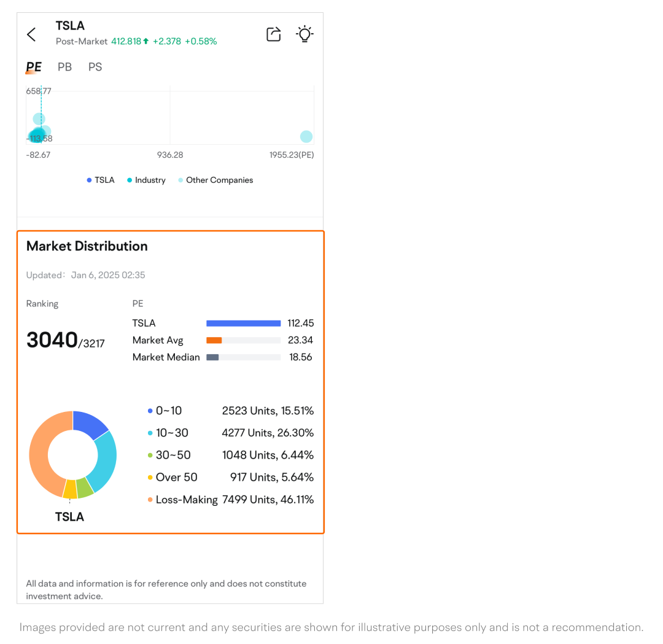Toggle Other Companies legend series
The image size is (663, 644).
(x=215, y=180)
